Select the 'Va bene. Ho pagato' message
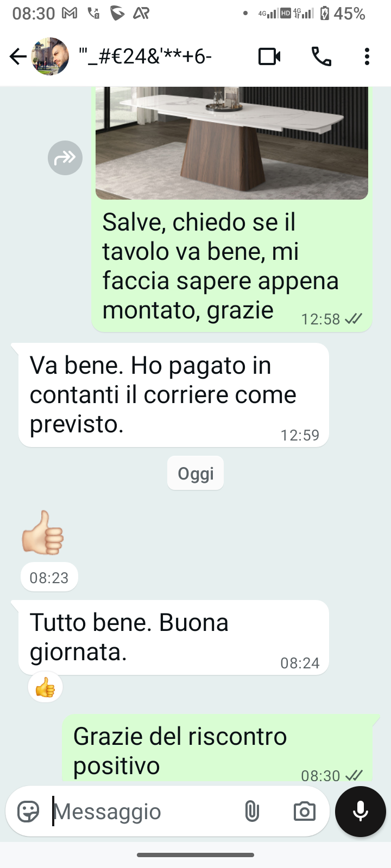The width and height of the screenshot is (391, 868). 174,395
